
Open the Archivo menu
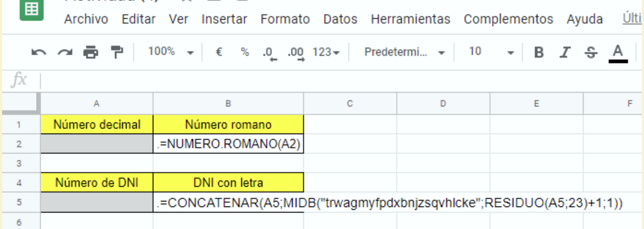tap(86, 19)
